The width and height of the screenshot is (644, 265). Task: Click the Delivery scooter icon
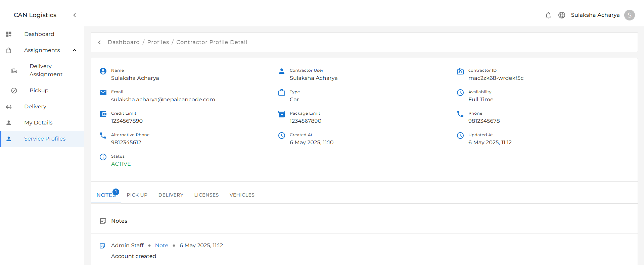point(9,107)
